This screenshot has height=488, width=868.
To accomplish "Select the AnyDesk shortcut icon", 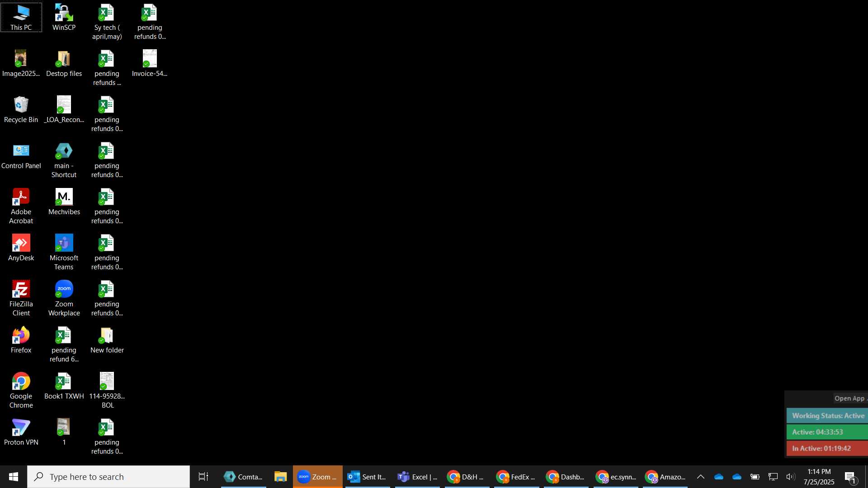I will [21, 248].
